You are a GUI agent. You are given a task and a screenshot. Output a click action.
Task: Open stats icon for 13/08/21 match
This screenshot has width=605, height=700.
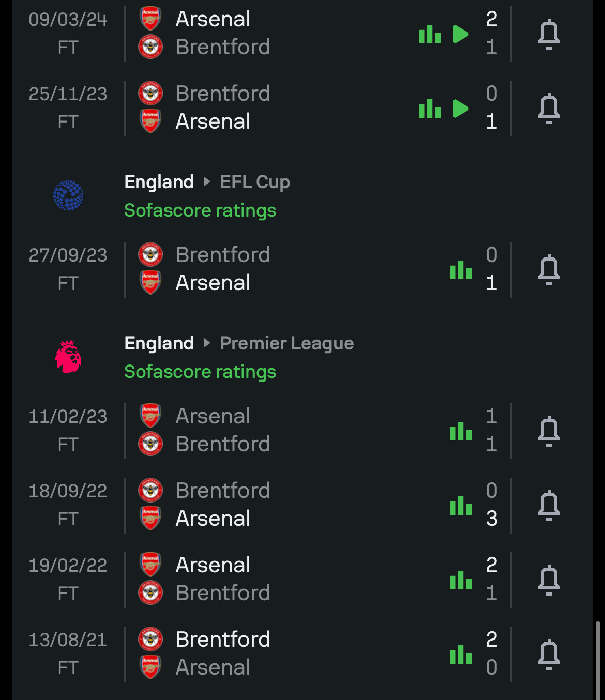(461, 655)
